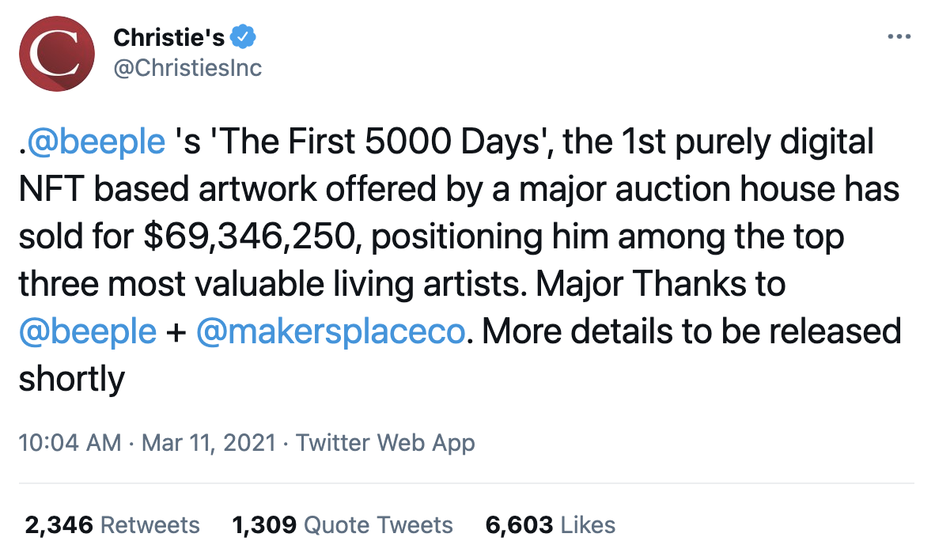The height and width of the screenshot is (560, 935).
Task: Click the 10:04 AM timestamp
Action: point(70,442)
